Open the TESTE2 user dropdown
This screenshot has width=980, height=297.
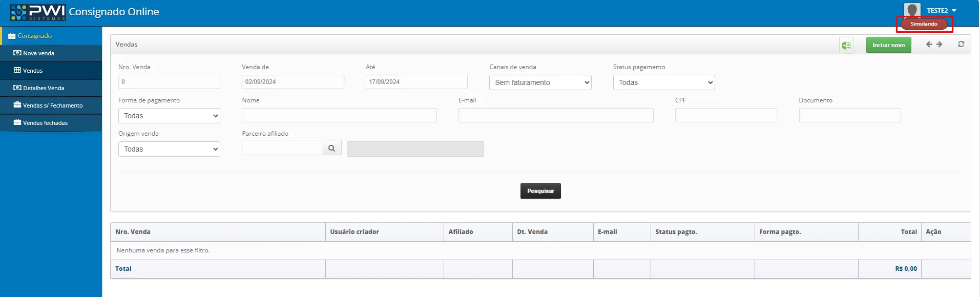[942, 10]
